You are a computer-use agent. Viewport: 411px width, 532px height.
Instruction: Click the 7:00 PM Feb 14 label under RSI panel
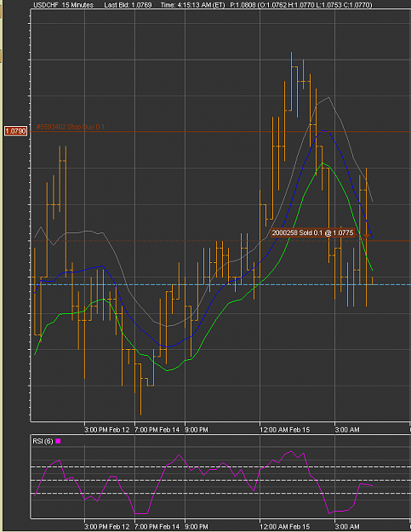click(157, 527)
